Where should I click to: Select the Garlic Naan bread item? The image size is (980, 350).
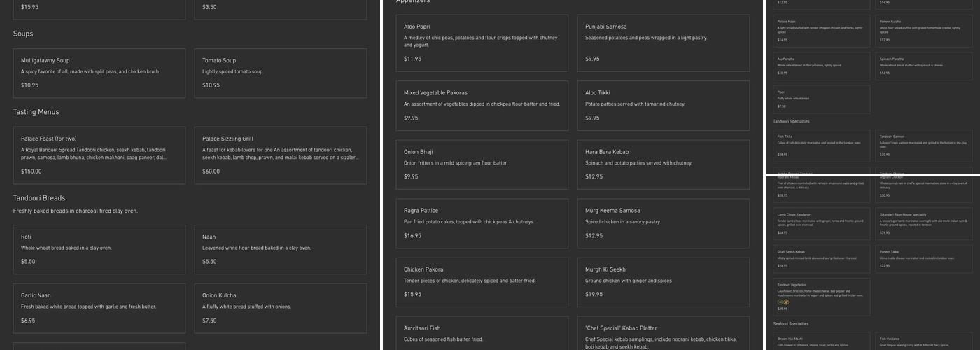(x=99, y=307)
